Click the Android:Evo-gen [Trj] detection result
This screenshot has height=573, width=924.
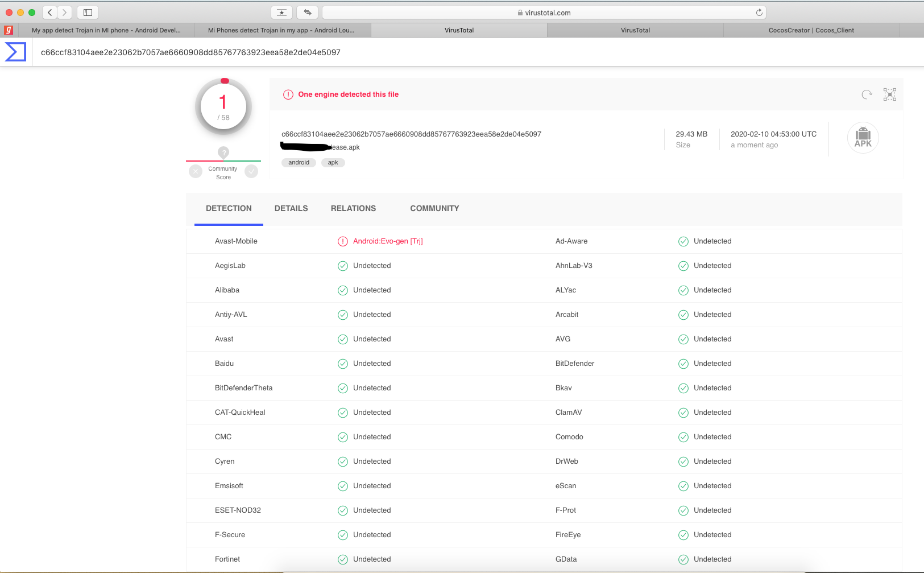[388, 241]
